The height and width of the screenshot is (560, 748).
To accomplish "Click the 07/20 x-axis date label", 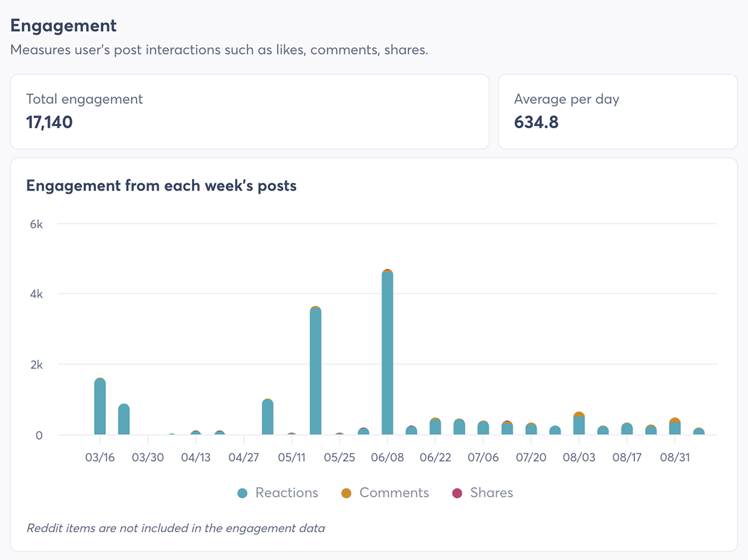I will click(x=531, y=457).
